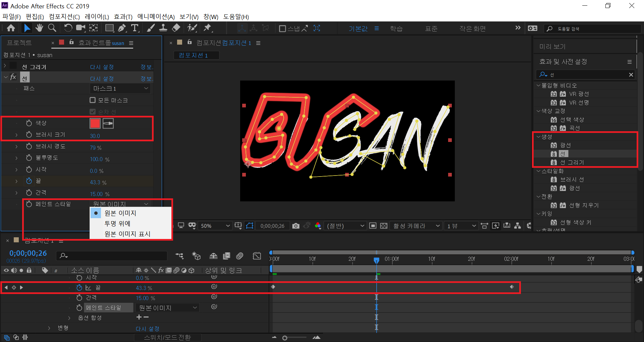Open the composition flowchart icon

[x=518, y=226]
